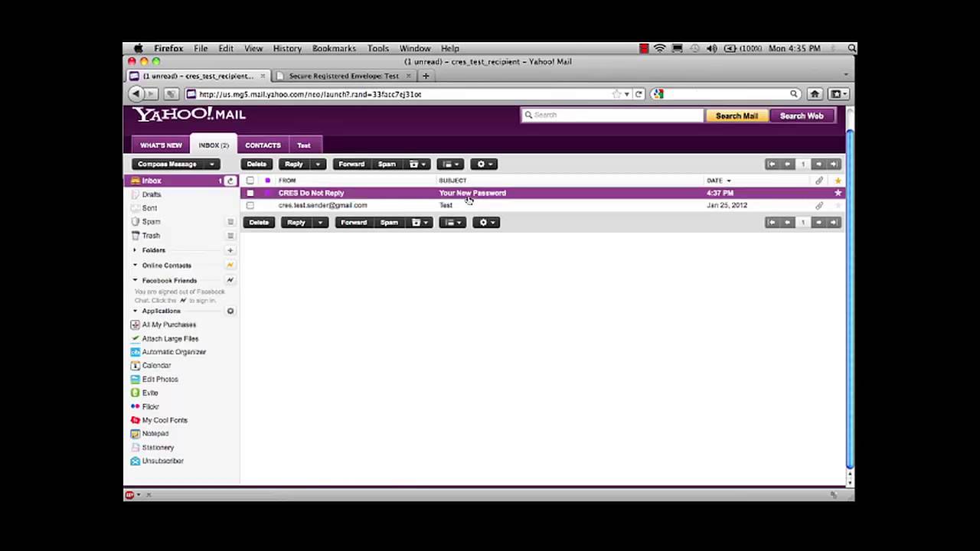Check the box for the cres.test.sender@gmail.com email

tap(250, 205)
